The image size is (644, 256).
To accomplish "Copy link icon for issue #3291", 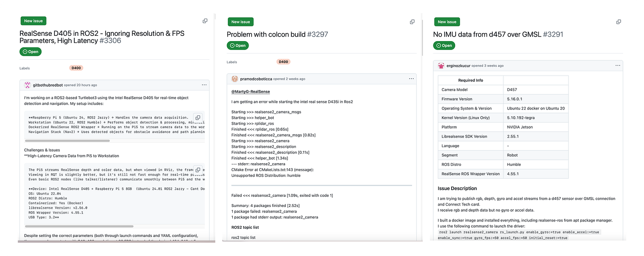I will pyautogui.click(x=619, y=22).
